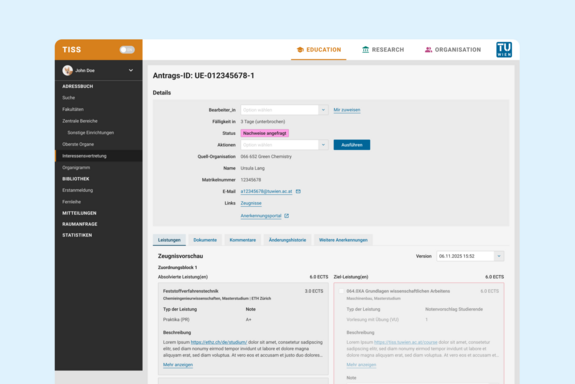Expand the John Doe user menu chevron
This screenshot has width=575, height=384.
(131, 70)
